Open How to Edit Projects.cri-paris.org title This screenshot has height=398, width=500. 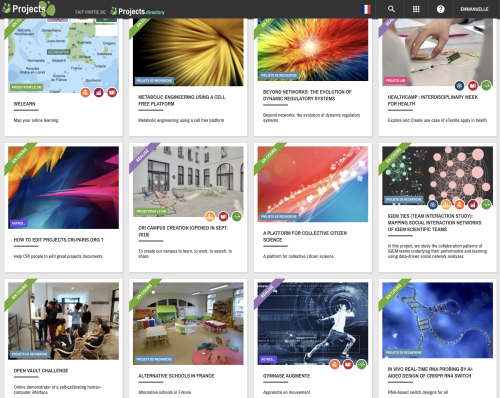pos(59,240)
